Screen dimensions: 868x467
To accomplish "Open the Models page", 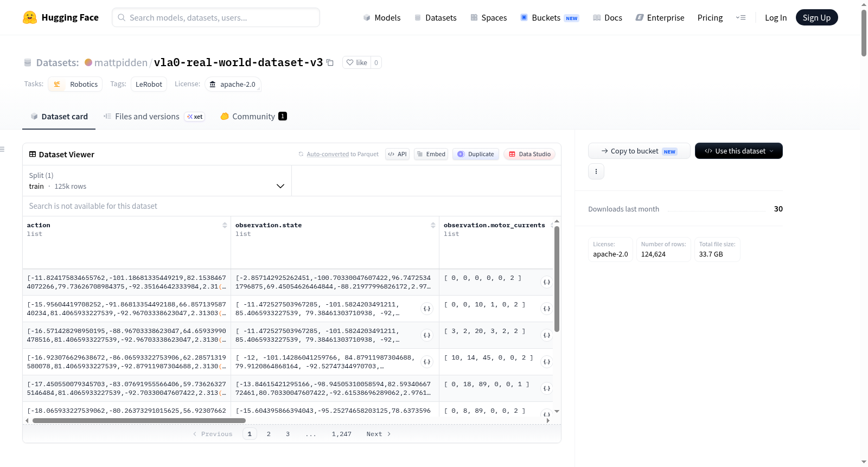I will click(x=382, y=17).
